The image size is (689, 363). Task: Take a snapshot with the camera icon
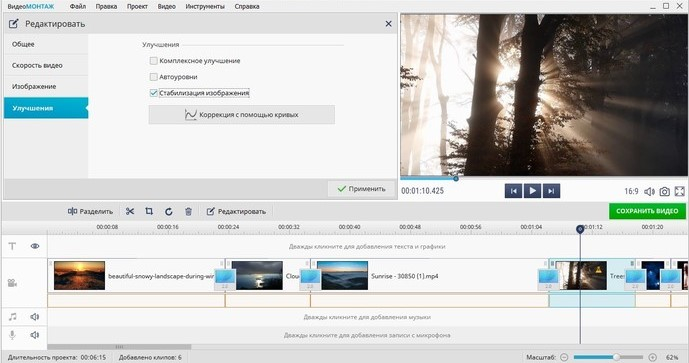pos(664,191)
